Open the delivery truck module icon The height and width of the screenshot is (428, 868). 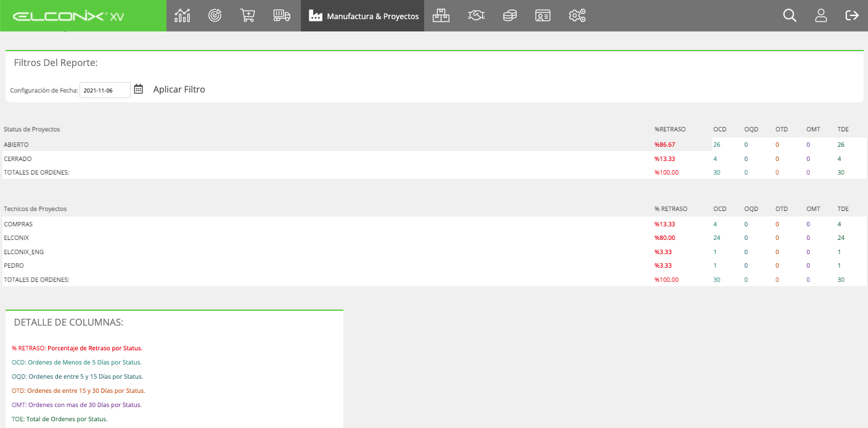tap(282, 15)
